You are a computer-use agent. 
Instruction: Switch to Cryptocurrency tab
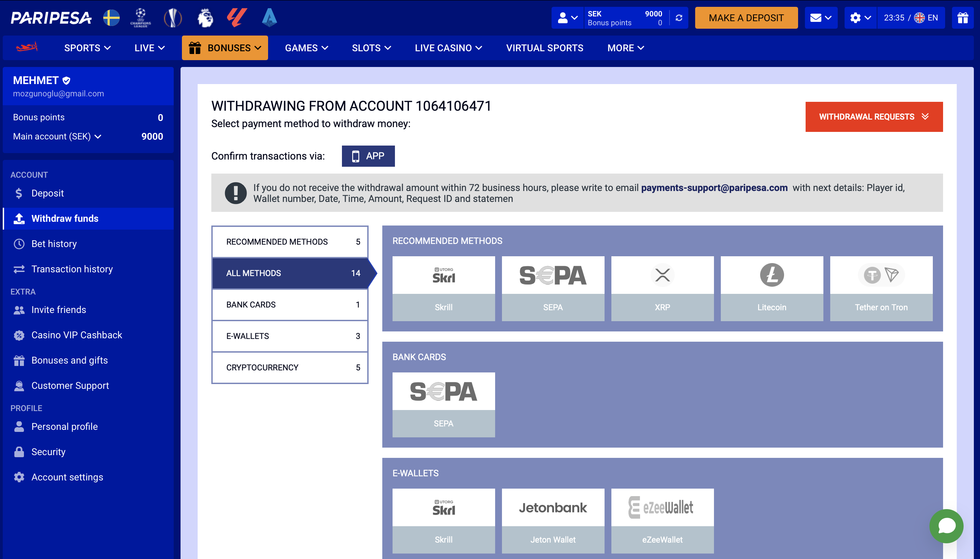coord(290,367)
